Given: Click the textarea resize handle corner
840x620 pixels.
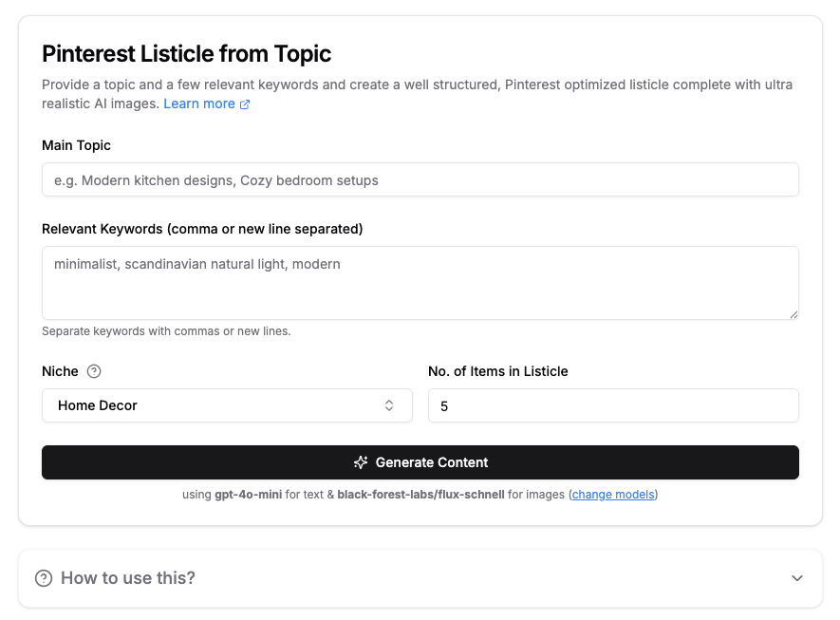Looking at the screenshot, I should (x=793, y=314).
